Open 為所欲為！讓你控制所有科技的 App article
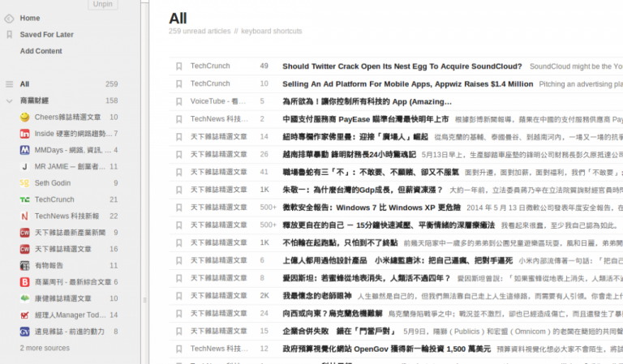 [367, 101]
